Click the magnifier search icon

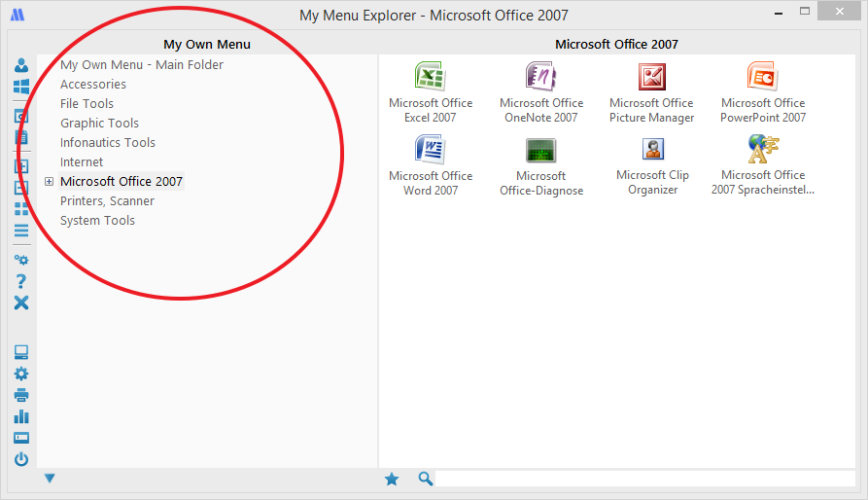425,479
